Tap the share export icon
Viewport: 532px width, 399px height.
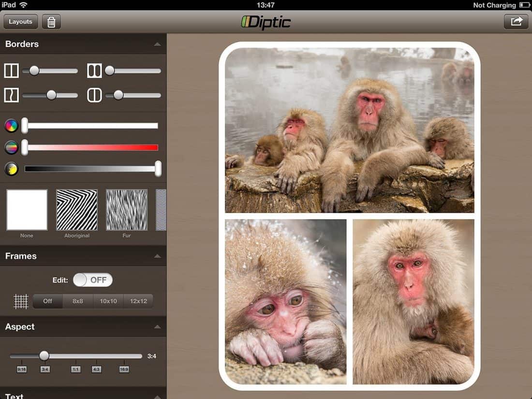[x=516, y=22]
